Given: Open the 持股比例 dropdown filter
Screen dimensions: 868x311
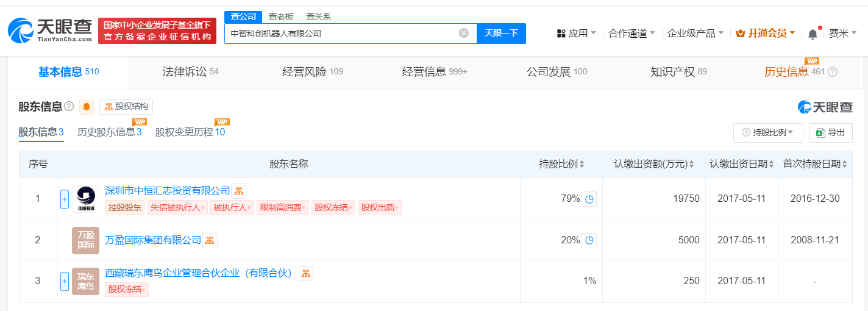Looking at the screenshot, I should point(768,132).
